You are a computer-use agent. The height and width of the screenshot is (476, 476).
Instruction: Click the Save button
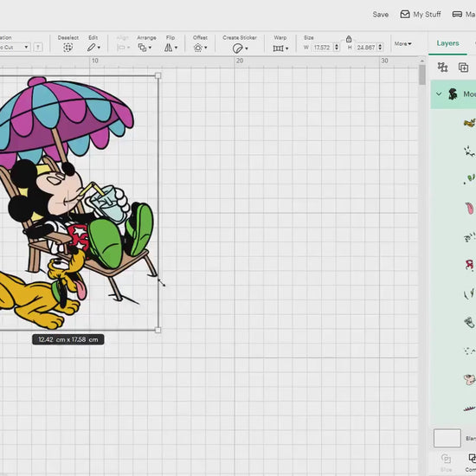pos(381,15)
